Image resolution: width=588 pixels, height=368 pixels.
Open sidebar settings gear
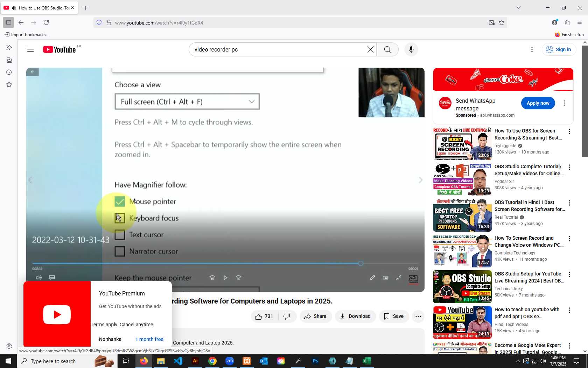[x=9, y=346]
